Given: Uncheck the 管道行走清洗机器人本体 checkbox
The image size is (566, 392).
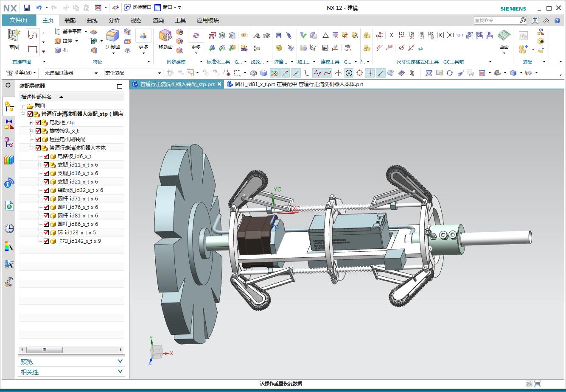Looking at the screenshot, I should pos(38,148).
